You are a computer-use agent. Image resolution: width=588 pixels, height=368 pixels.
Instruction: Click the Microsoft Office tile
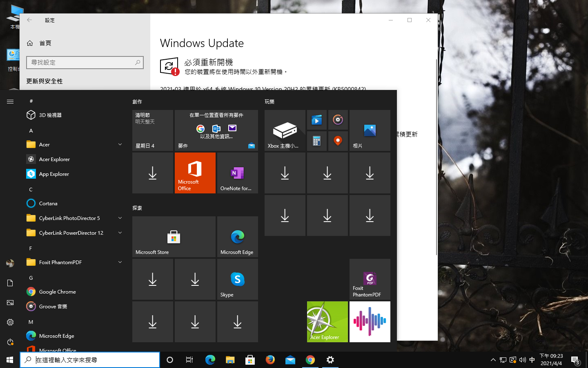[x=195, y=173]
